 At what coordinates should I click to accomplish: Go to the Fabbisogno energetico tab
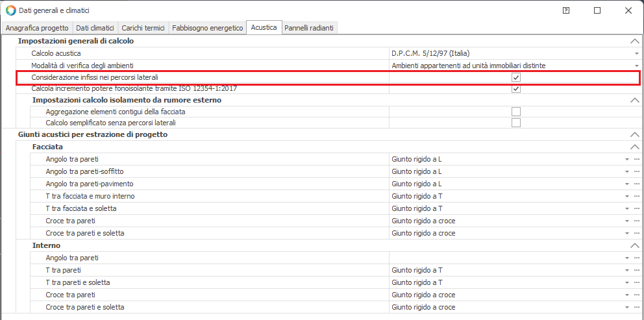[x=207, y=28]
